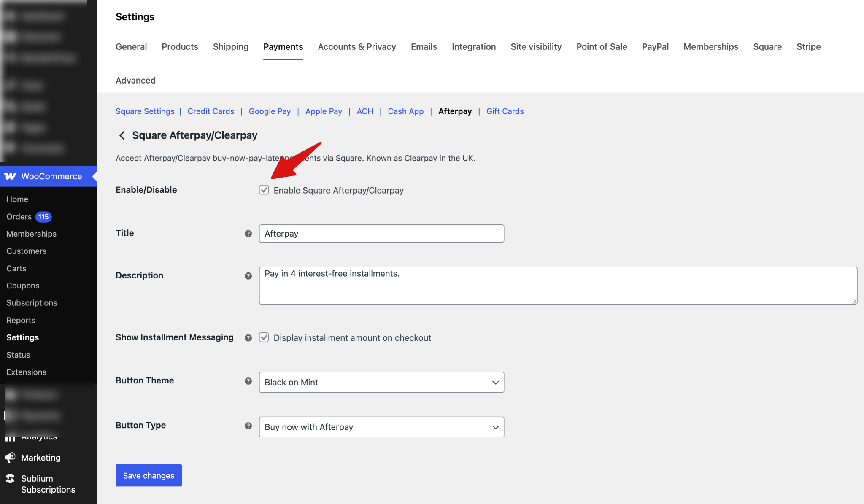Open Sublium Subscriptions in sidebar
Screen dimensions: 864x504
point(48,484)
